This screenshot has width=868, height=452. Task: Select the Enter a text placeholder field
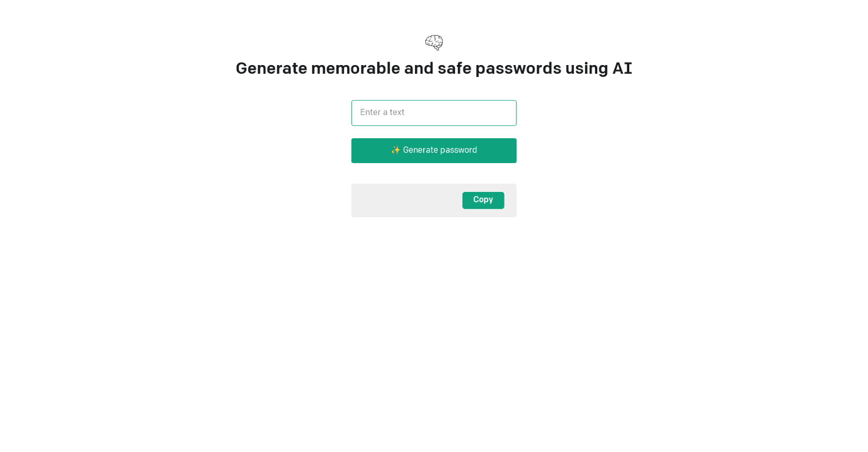click(x=434, y=113)
